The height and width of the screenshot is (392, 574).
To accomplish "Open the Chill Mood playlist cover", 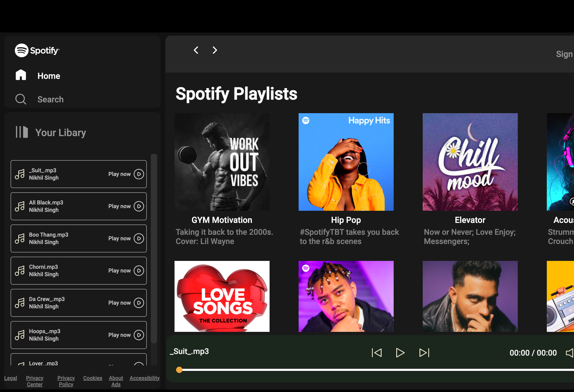I will (470, 162).
